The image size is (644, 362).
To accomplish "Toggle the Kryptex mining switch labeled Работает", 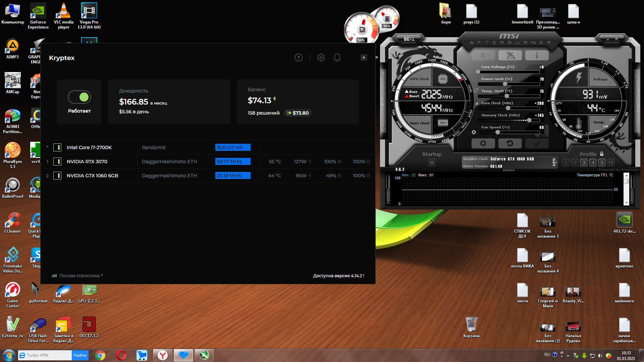I will pos(79,97).
